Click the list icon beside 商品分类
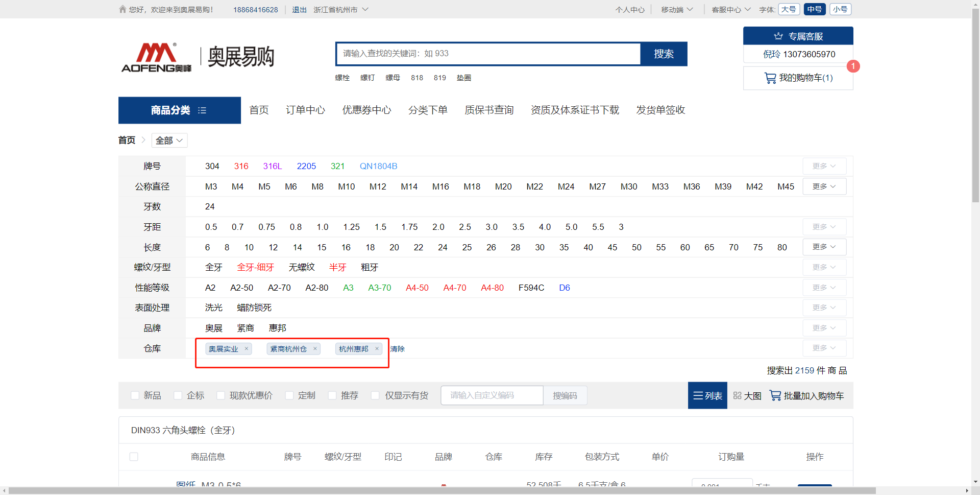 click(x=202, y=110)
